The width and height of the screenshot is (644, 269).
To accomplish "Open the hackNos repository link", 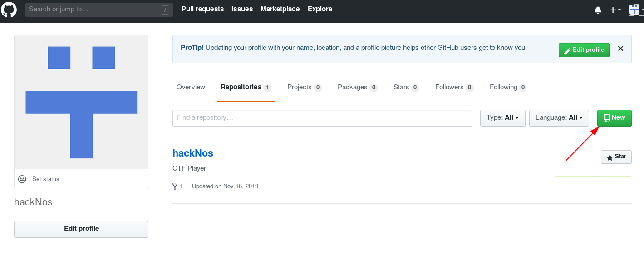I will click(x=193, y=153).
